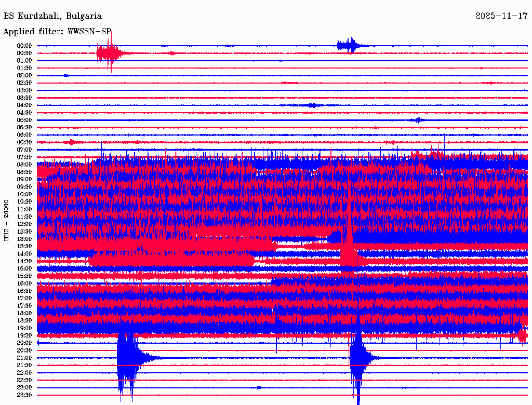Select the 22:00 time label
This screenshot has height=405, width=532.
pos(24,373)
